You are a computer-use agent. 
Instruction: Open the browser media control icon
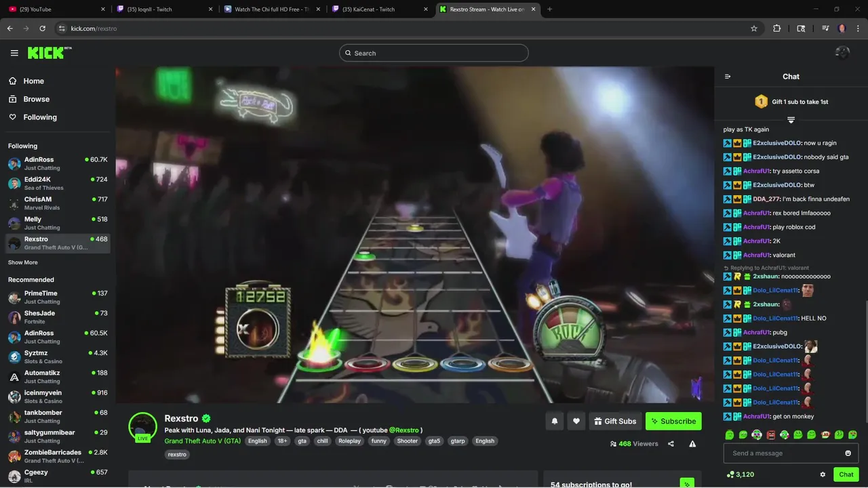click(825, 28)
